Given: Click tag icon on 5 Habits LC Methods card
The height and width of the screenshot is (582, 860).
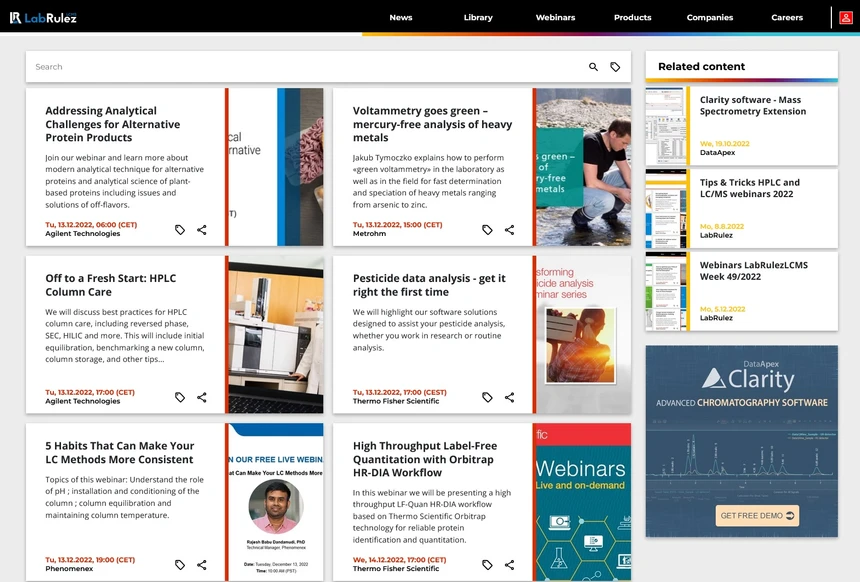Looking at the screenshot, I should coord(180,564).
